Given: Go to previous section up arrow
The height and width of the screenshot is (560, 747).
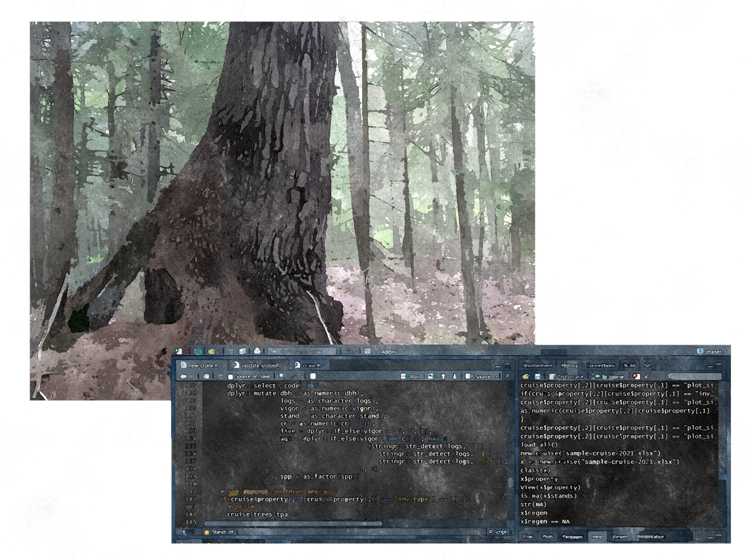Looking at the screenshot, I should 443,376.
